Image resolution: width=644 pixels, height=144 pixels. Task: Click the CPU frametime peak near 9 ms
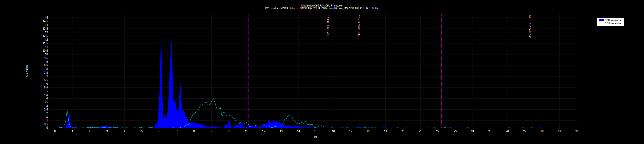tap(213, 99)
